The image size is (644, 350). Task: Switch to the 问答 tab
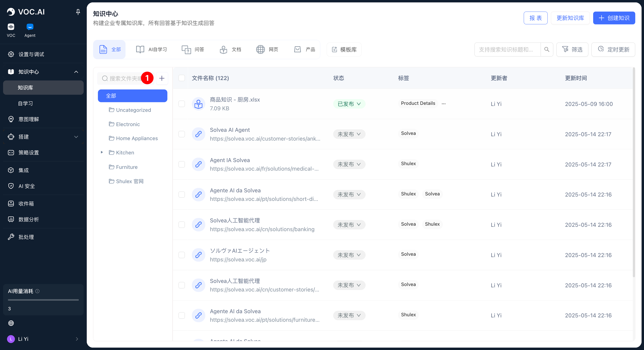[193, 49]
